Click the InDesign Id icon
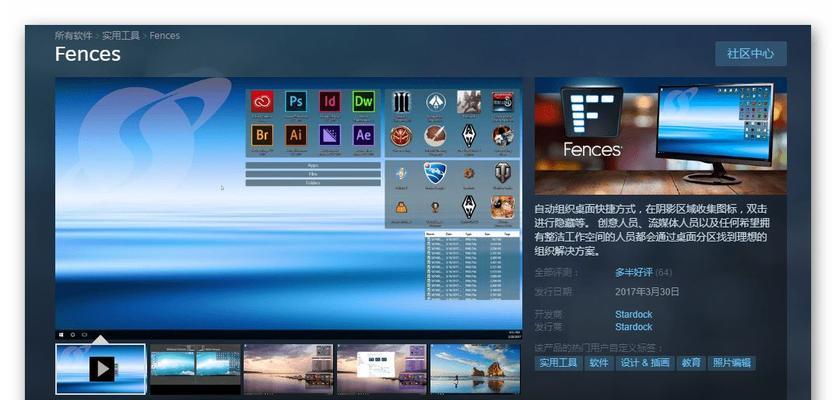 pyautogui.click(x=330, y=101)
